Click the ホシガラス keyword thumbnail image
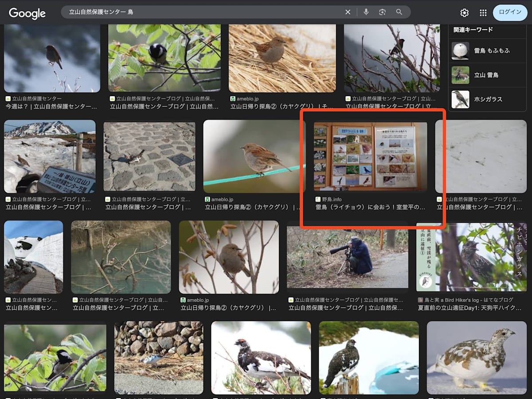Viewport: 532px width, 399px height. pyautogui.click(x=460, y=99)
